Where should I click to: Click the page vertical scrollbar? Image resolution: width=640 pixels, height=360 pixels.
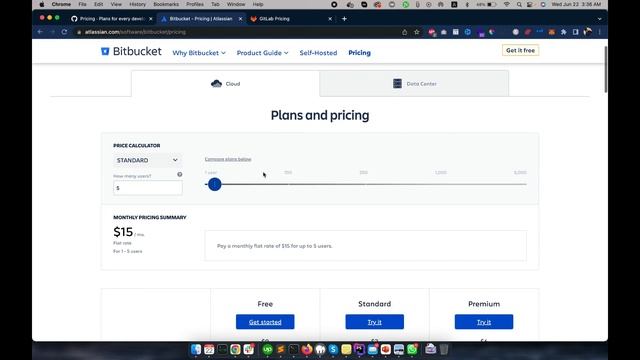click(605, 69)
